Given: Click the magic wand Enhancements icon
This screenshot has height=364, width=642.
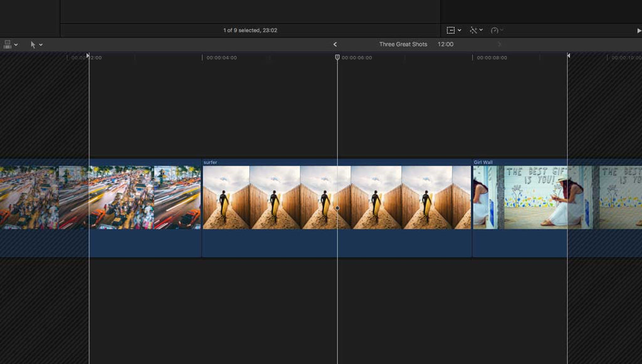Looking at the screenshot, I should (x=473, y=30).
